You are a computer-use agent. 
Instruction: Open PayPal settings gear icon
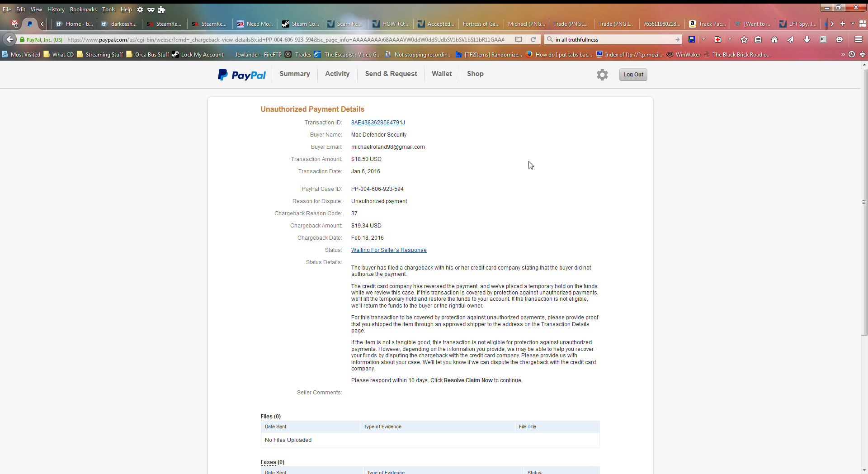tap(602, 75)
